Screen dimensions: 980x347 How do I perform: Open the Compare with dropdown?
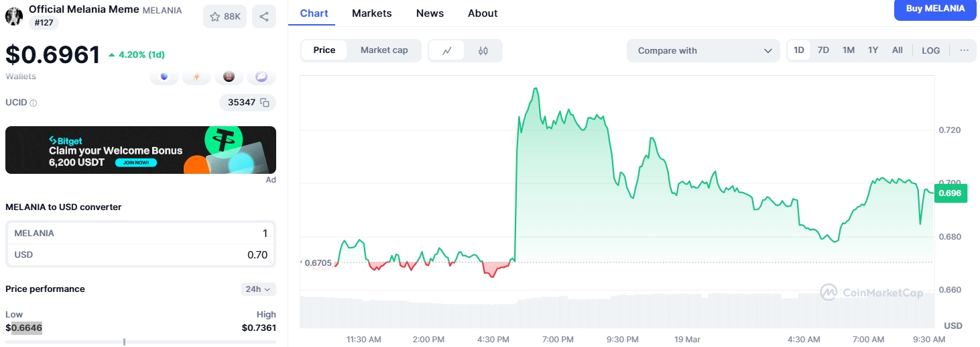(703, 50)
